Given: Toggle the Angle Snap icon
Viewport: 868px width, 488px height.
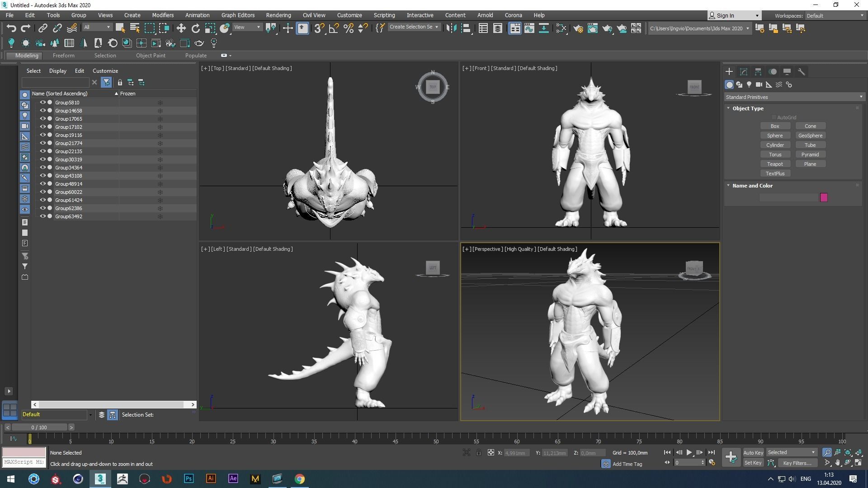Looking at the screenshot, I should (334, 28).
